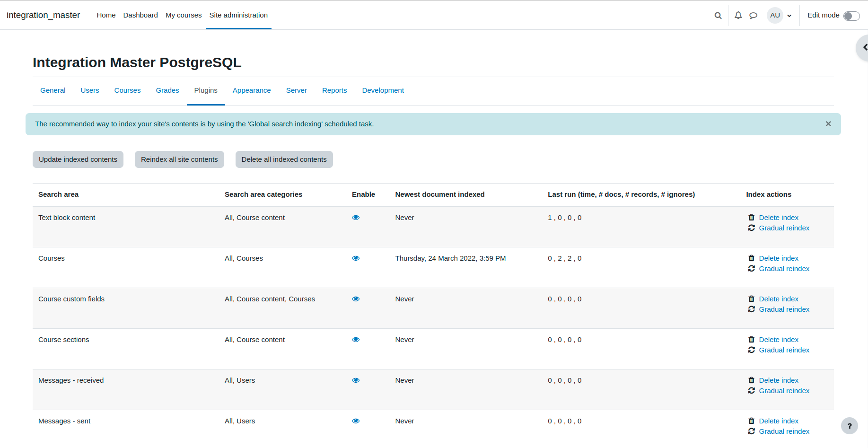
Task: Open Dashboard in top navigation
Action: pos(140,15)
